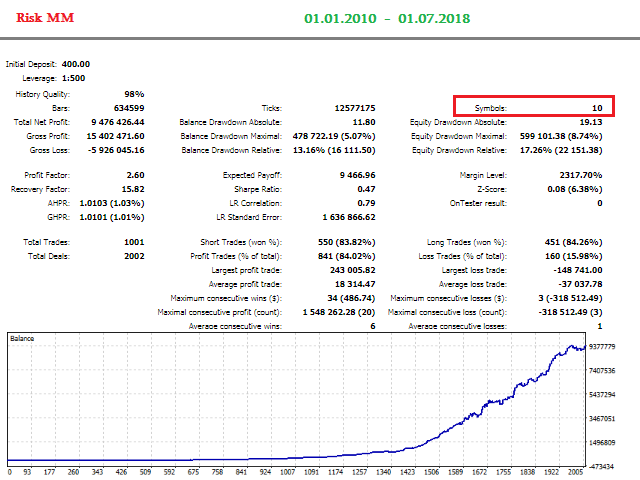Click Balance Drawdown Absolute value 11.80
The image size is (640, 480).
coord(364,122)
